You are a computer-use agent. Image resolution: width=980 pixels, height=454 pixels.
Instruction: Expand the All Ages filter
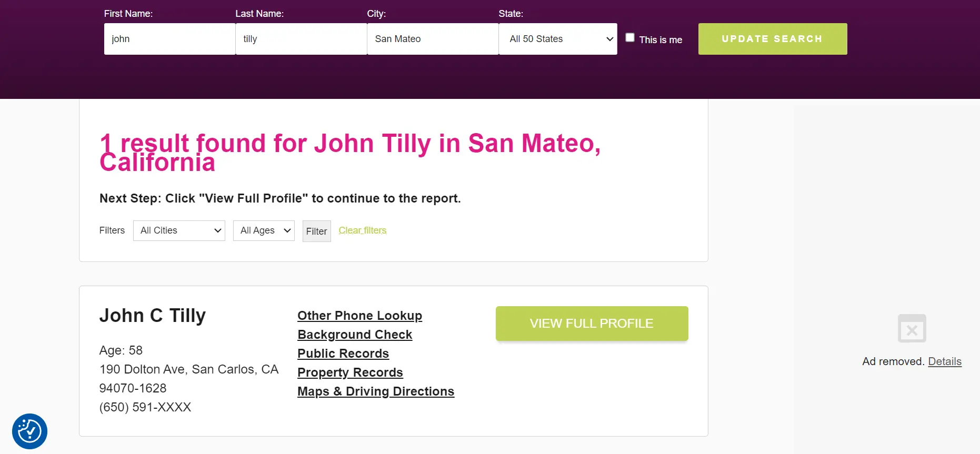[x=264, y=230]
